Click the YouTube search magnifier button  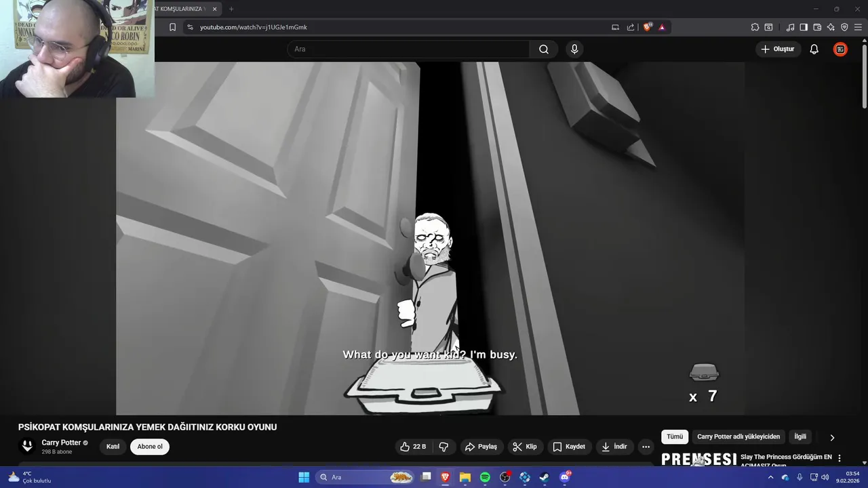coord(544,49)
